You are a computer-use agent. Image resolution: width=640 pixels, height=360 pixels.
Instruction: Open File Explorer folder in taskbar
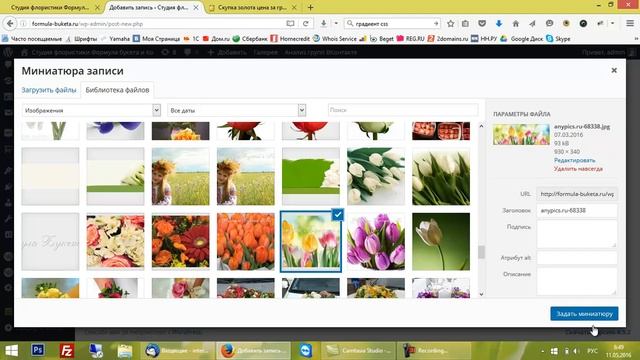[125, 351]
